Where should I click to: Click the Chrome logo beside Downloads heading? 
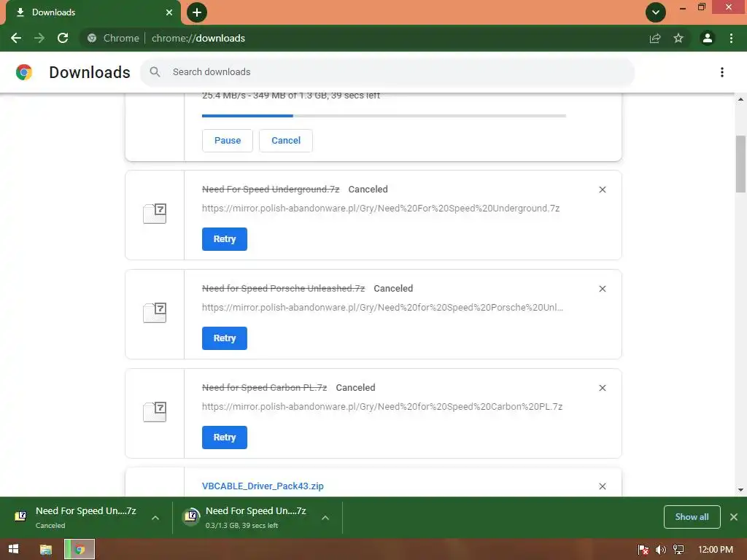point(24,72)
